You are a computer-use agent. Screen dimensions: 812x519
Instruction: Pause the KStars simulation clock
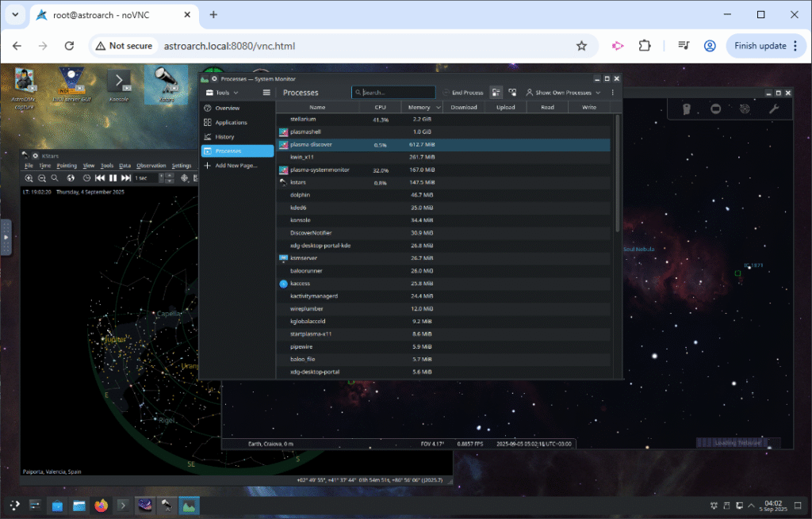coord(113,178)
